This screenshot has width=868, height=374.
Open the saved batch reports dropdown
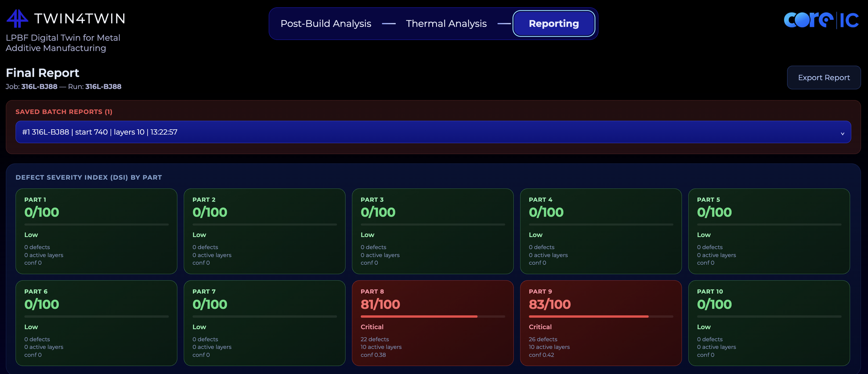point(433,132)
